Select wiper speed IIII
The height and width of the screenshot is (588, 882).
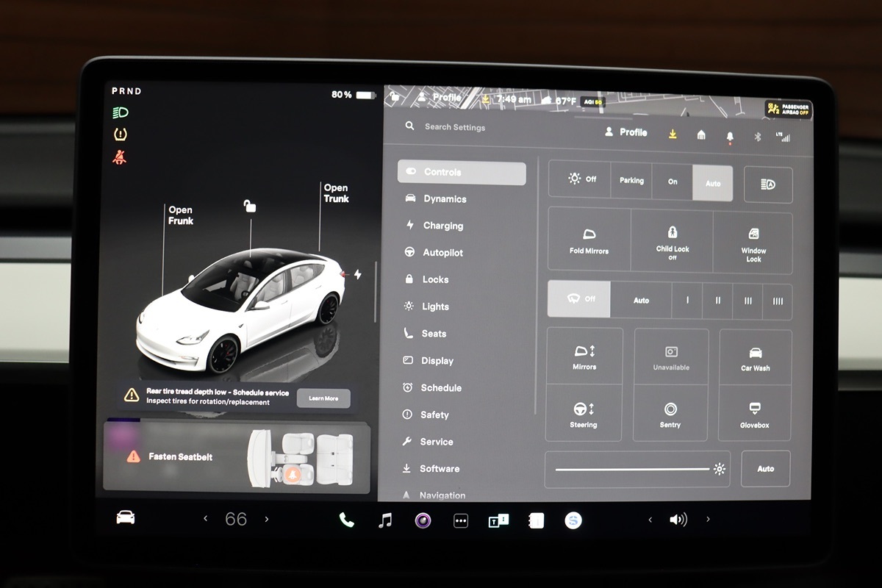778,302
